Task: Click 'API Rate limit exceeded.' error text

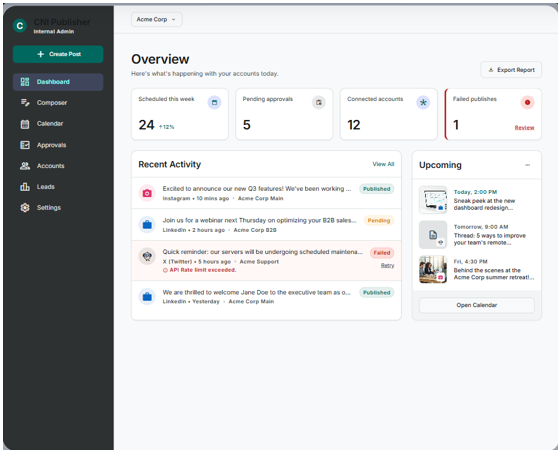Action: (202, 270)
